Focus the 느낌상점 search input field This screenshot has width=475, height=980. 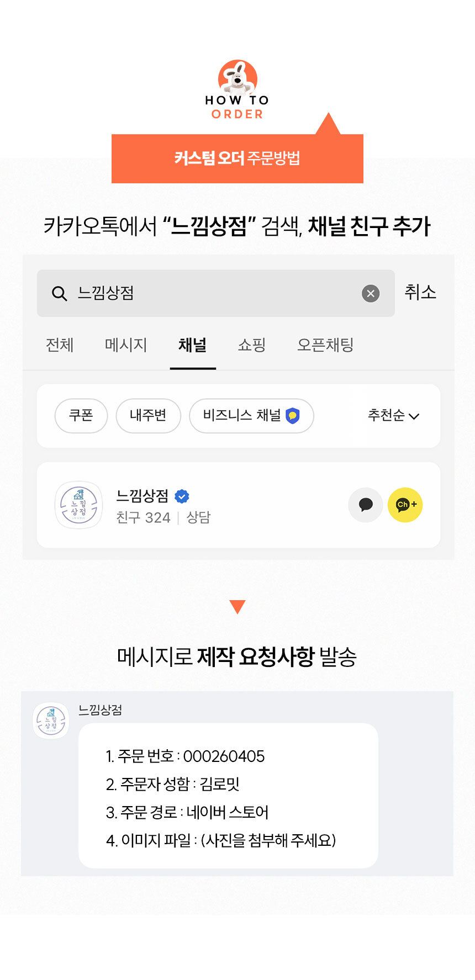pos(215,293)
